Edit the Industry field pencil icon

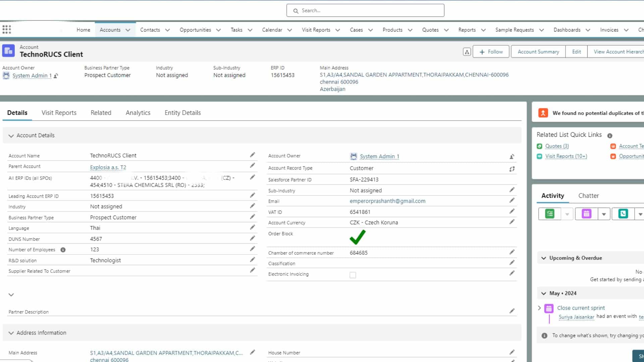pyautogui.click(x=252, y=206)
